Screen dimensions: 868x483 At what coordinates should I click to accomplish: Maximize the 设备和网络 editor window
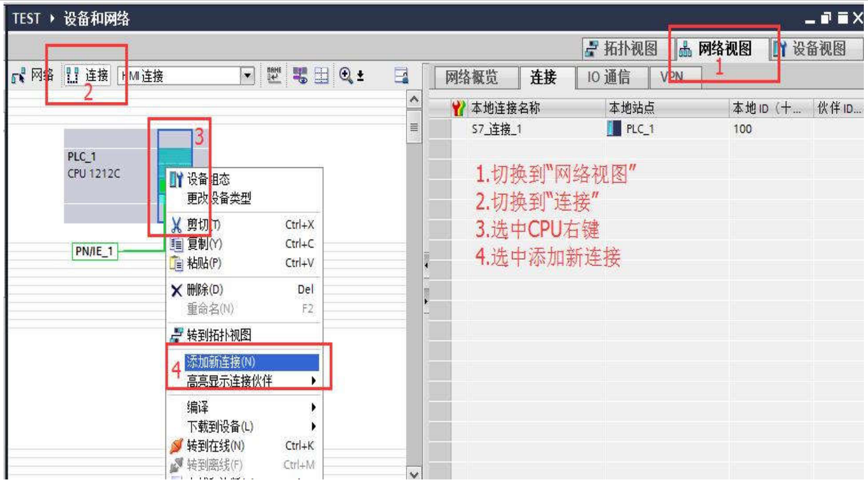coord(843,19)
